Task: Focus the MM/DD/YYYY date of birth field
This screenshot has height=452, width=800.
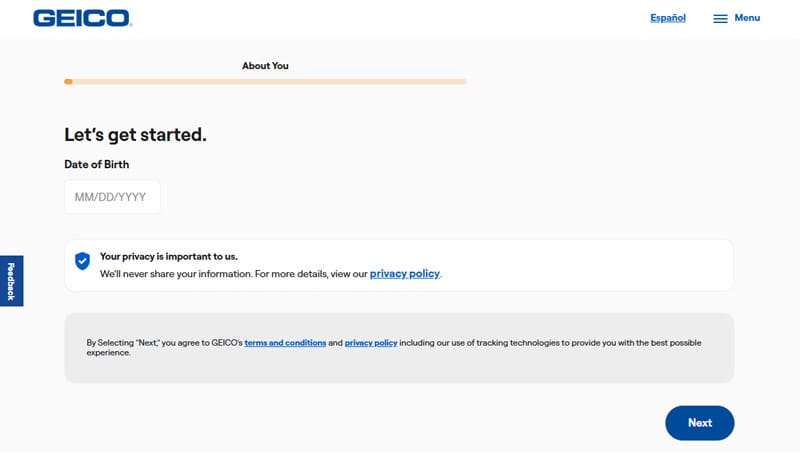Action: [x=112, y=197]
